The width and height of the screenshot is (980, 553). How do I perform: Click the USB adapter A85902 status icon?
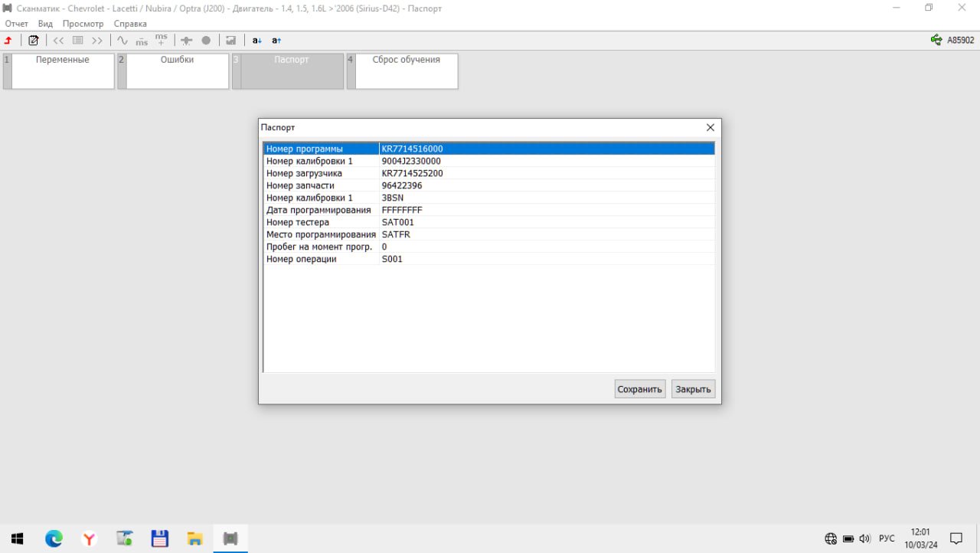click(936, 41)
